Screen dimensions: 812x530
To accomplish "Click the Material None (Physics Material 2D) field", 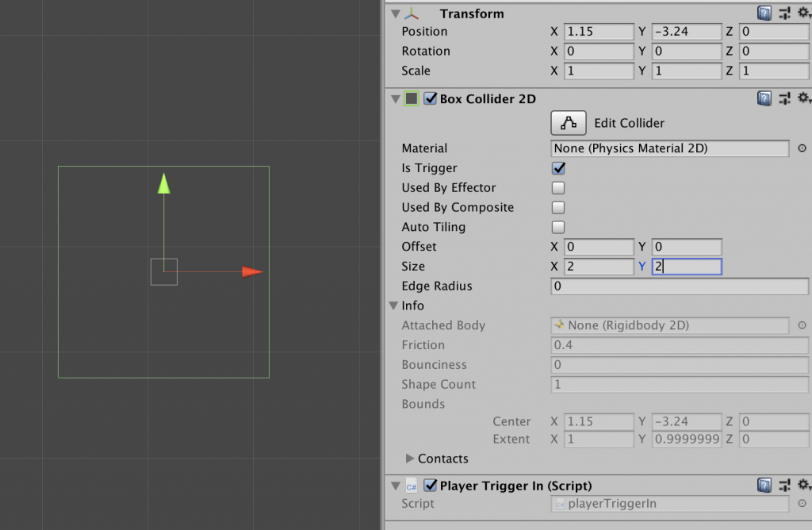I will pos(669,148).
